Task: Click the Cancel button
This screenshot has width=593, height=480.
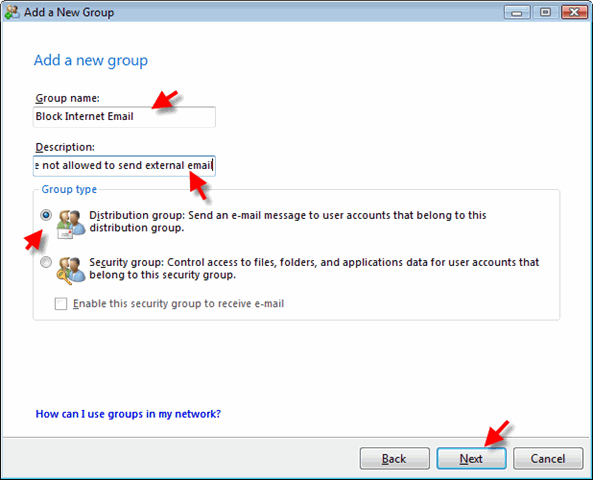Action: (x=548, y=458)
